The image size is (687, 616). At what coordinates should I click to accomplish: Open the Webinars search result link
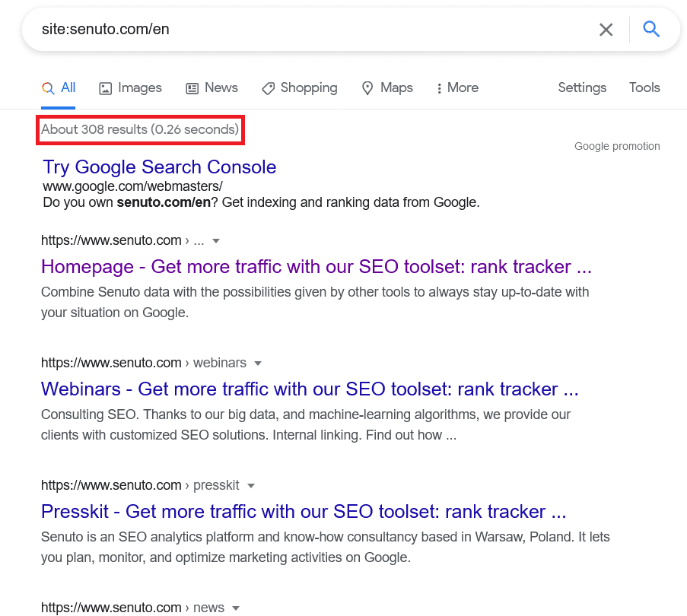coord(310,389)
